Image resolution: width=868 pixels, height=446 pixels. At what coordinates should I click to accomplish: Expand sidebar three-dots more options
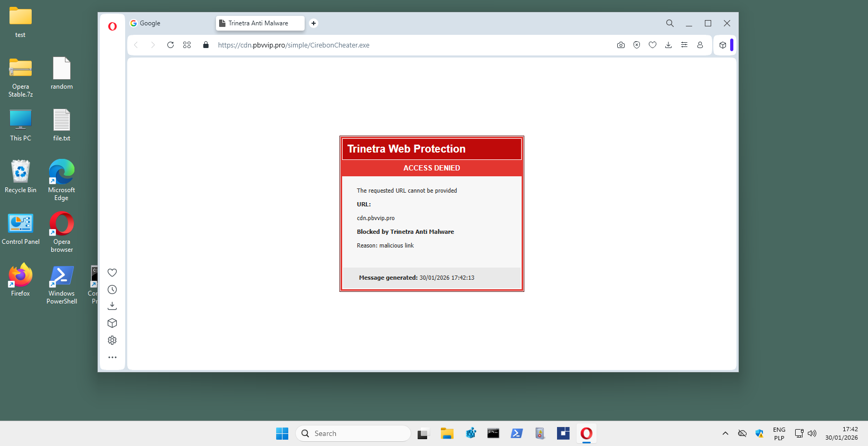point(112,357)
